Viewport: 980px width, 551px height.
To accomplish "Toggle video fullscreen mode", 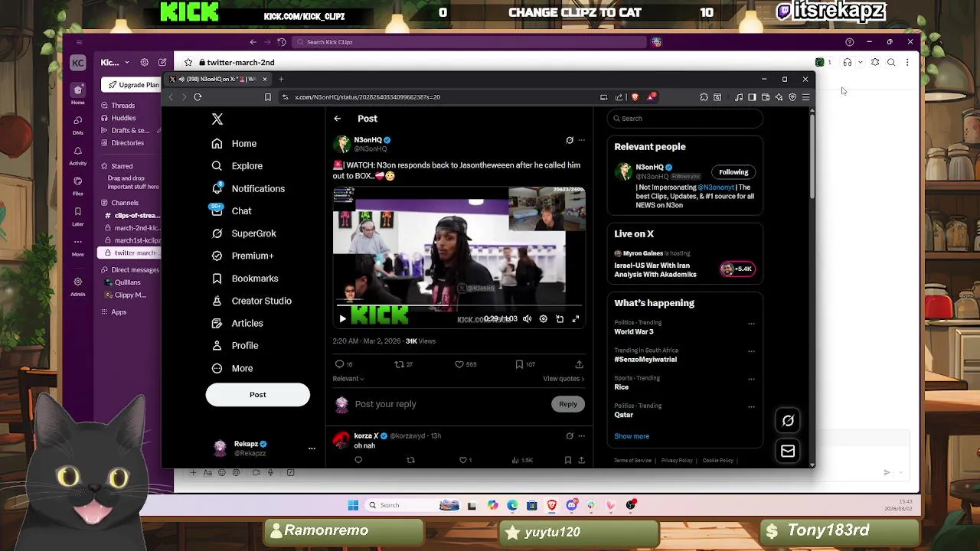I will click(x=576, y=319).
